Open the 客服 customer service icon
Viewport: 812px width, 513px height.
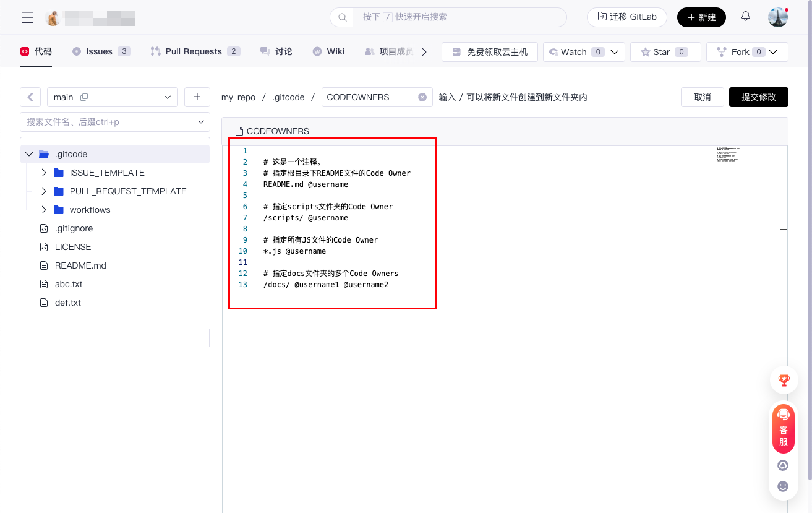tap(783, 428)
